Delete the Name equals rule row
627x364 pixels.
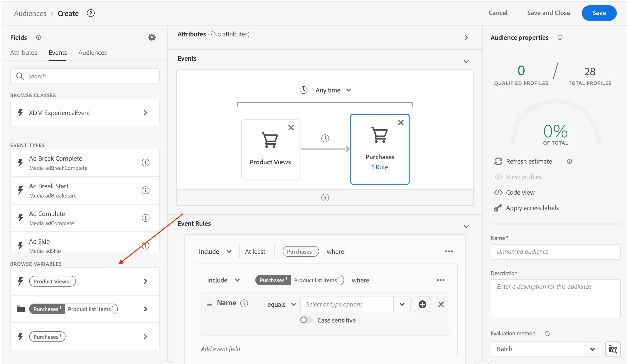(x=441, y=304)
